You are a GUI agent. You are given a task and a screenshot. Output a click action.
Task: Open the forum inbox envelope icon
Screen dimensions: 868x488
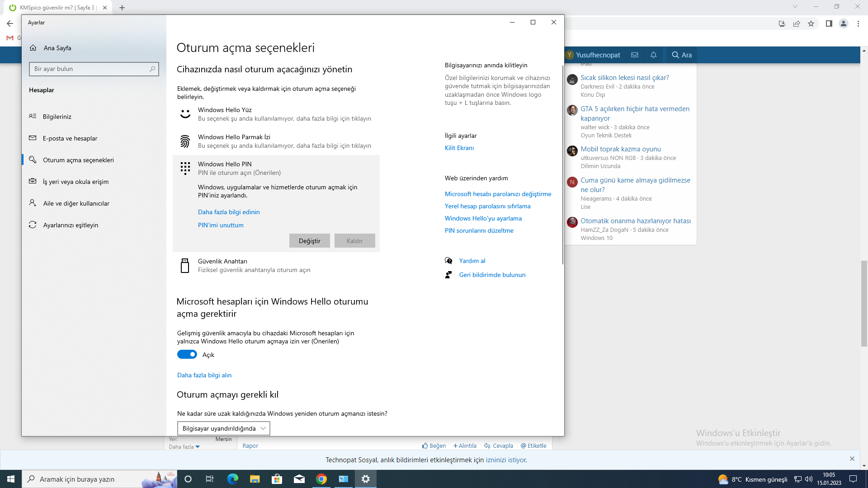pos(635,55)
